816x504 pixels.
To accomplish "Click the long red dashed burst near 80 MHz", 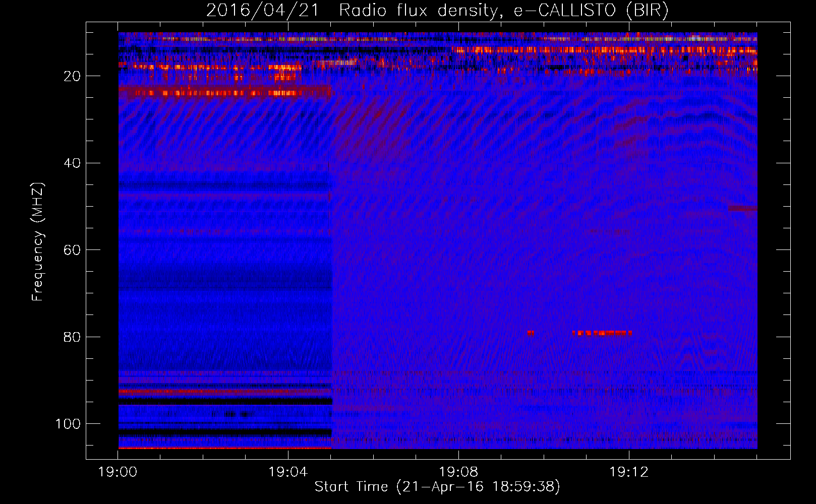I will click(x=602, y=333).
